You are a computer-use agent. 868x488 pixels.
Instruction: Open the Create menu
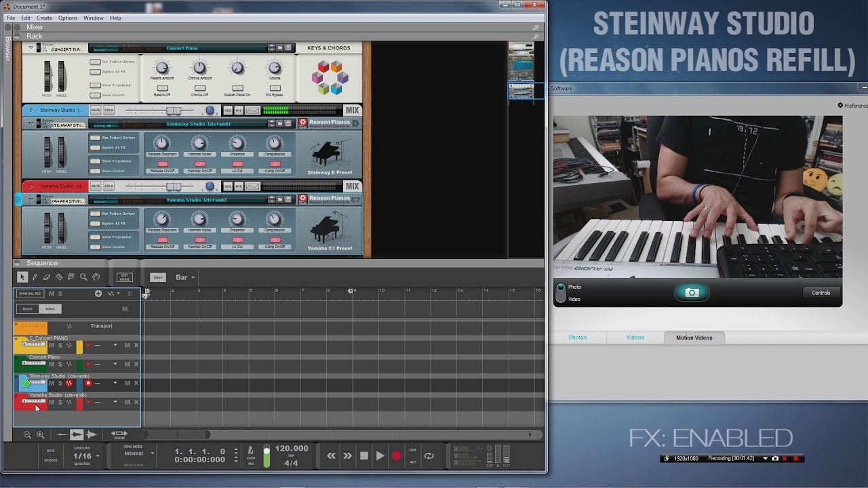pyautogui.click(x=44, y=18)
